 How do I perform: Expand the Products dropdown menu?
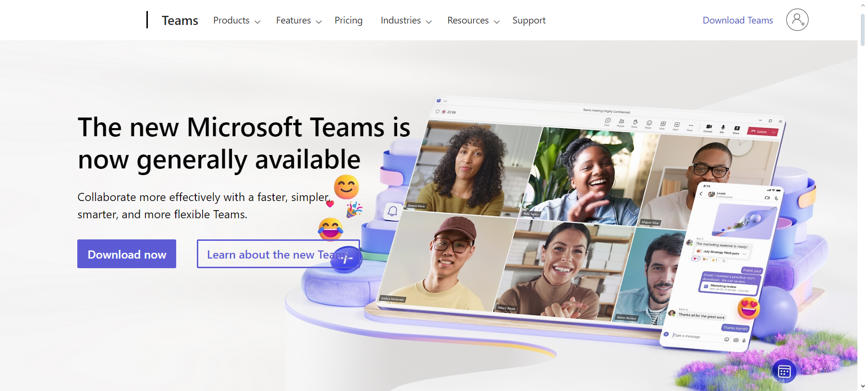[237, 21]
